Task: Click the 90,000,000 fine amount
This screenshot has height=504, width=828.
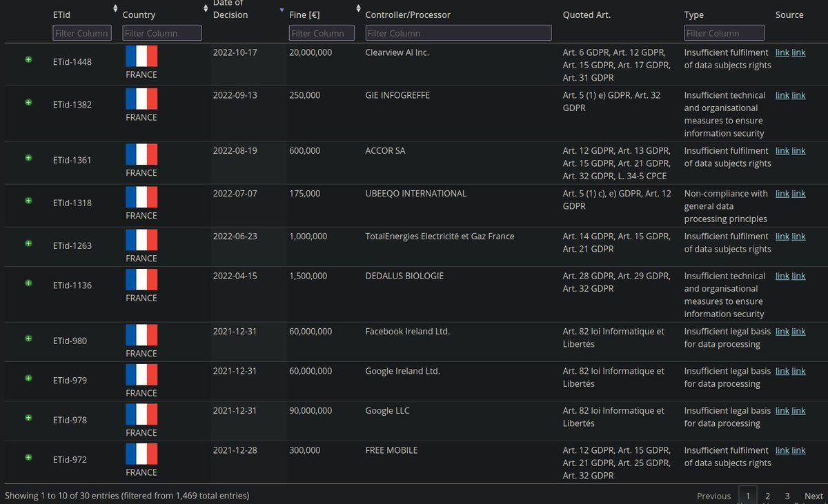Action: [310, 410]
